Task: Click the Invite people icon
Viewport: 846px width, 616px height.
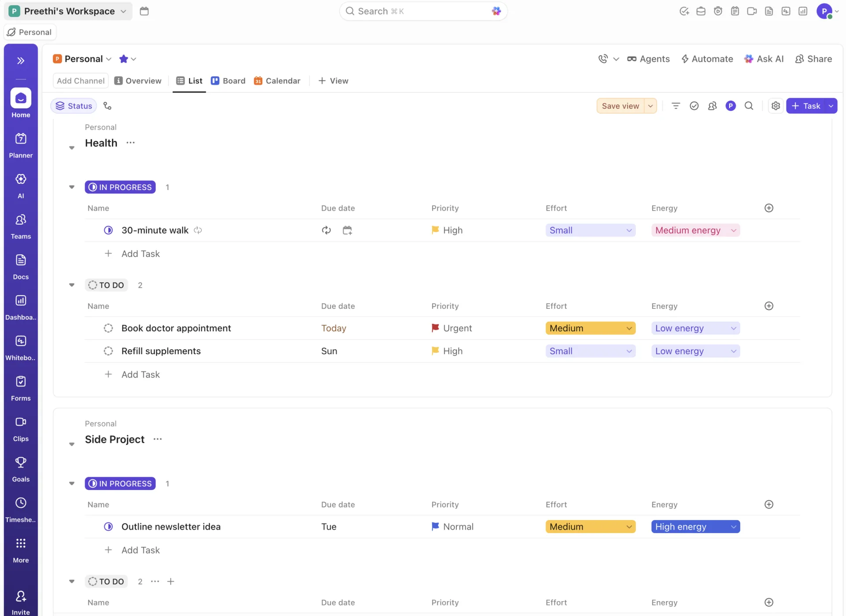Action: (x=21, y=596)
